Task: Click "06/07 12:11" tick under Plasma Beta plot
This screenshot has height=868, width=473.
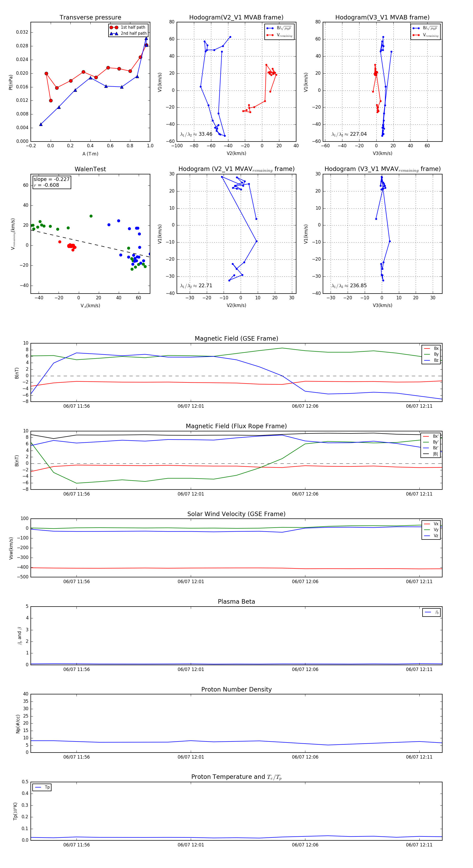Action: 419,669
